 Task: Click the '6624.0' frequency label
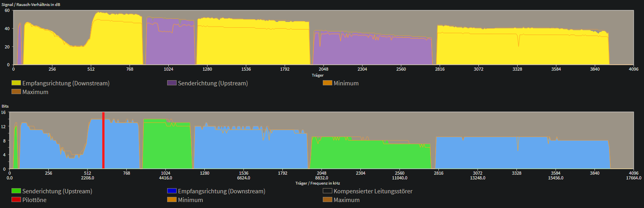[244, 178]
